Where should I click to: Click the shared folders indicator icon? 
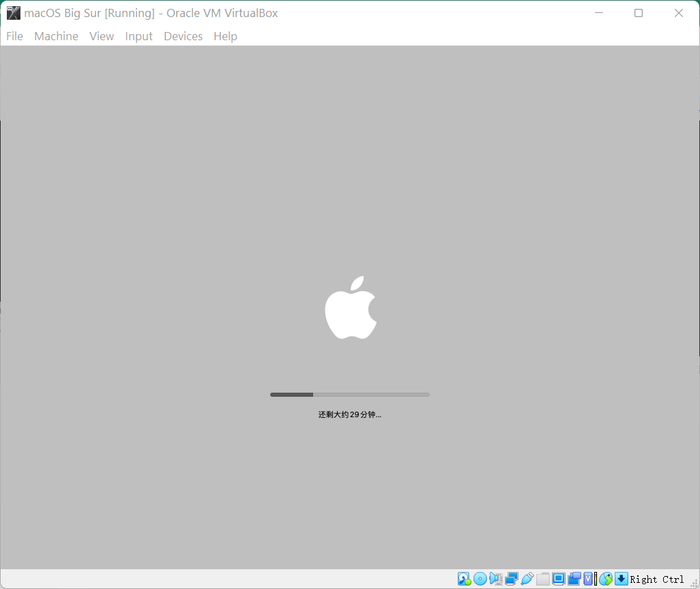click(x=543, y=579)
